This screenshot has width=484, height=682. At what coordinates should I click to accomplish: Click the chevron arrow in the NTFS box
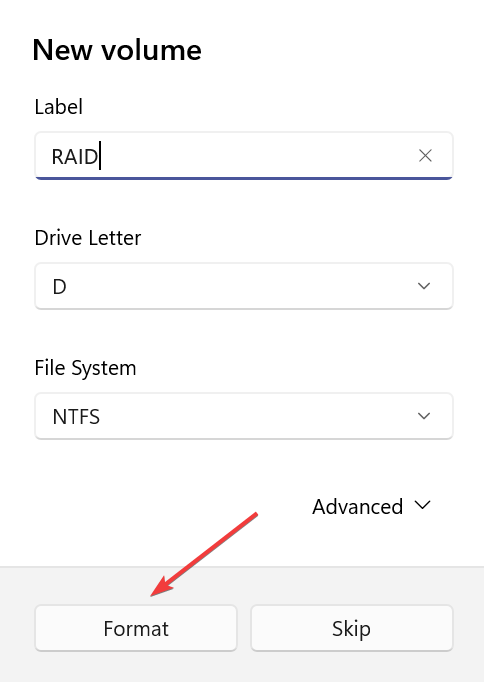[x=424, y=416]
